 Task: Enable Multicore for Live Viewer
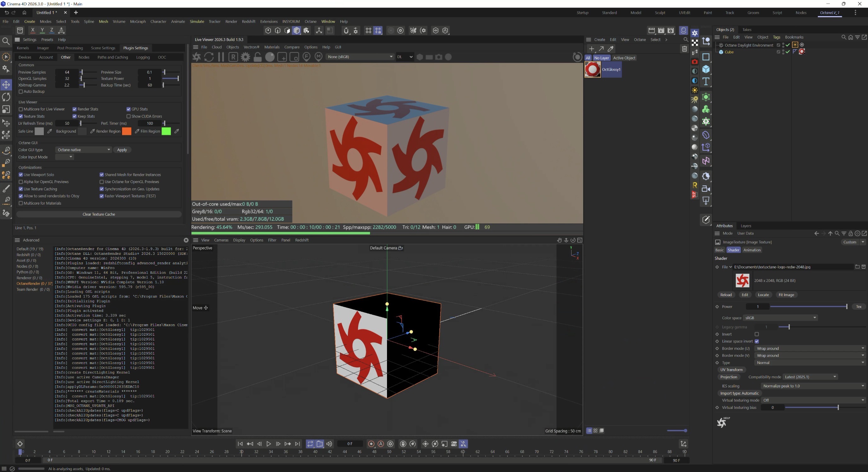(x=21, y=109)
